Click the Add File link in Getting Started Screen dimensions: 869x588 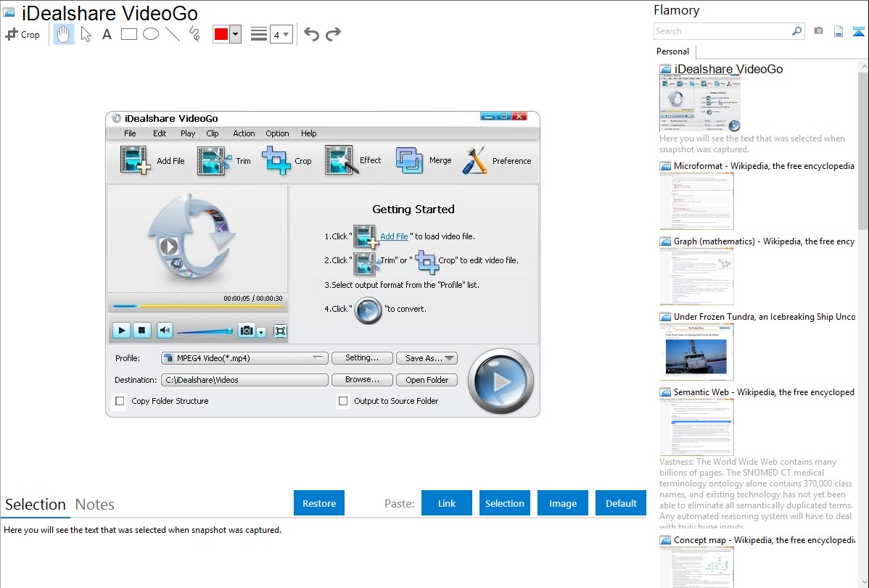(394, 236)
